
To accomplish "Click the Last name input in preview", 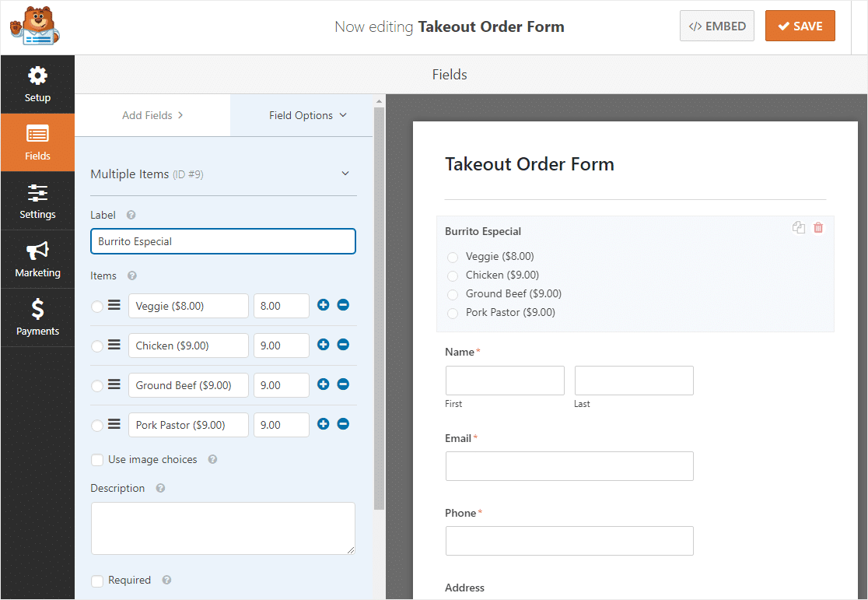I will click(634, 381).
